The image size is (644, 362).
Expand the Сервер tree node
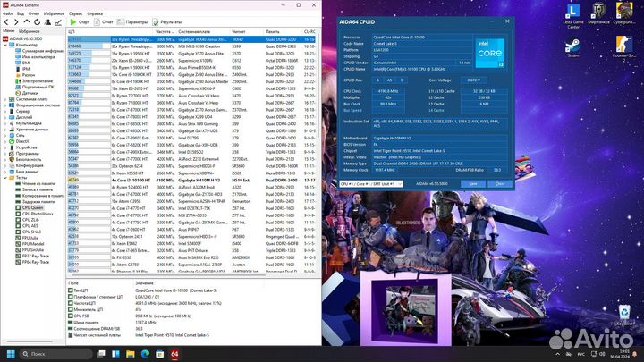(5, 111)
